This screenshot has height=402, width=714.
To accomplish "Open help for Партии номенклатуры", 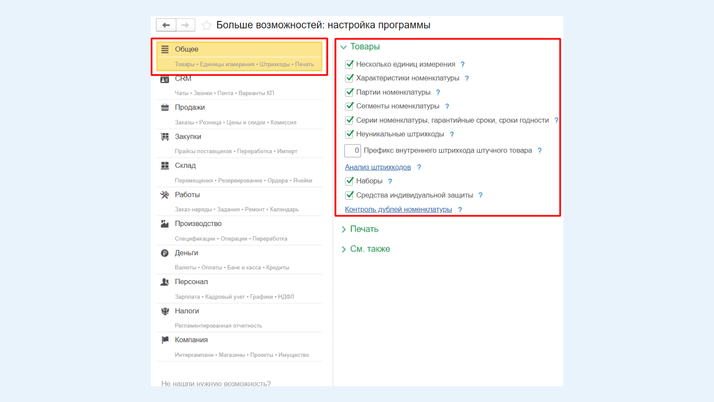I will 438,92.
